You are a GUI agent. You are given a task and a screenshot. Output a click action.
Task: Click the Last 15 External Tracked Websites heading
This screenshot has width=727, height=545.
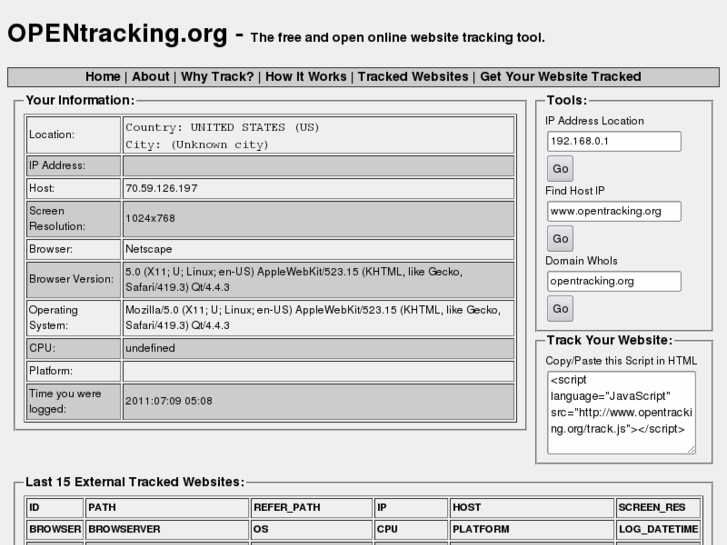pyautogui.click(x=135, y=482)
